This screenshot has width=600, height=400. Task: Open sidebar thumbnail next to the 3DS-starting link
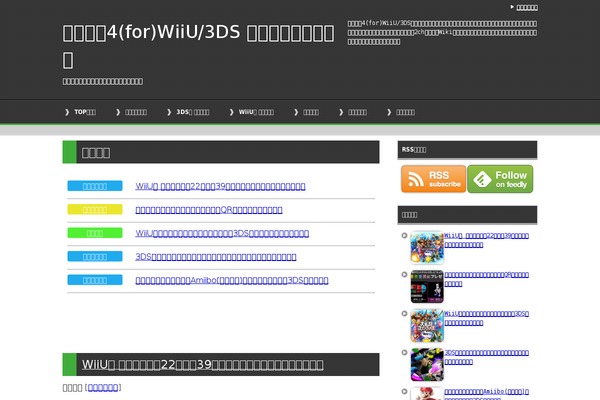427,365
